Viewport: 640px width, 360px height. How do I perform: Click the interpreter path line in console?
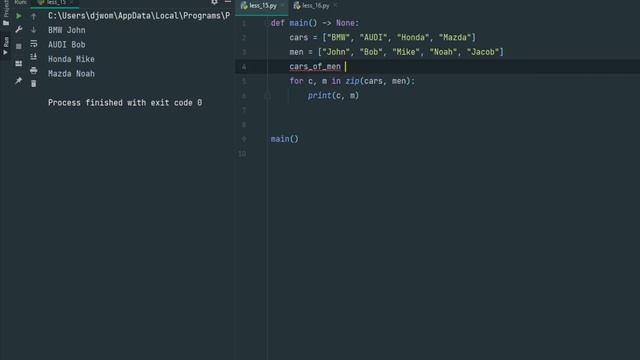coord(139,16)
